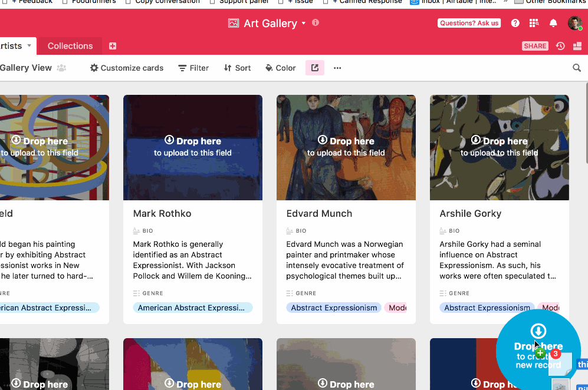This screenshot has width=588, height=390.
Task: Open Customize cards settings
Action: [127, 68]
